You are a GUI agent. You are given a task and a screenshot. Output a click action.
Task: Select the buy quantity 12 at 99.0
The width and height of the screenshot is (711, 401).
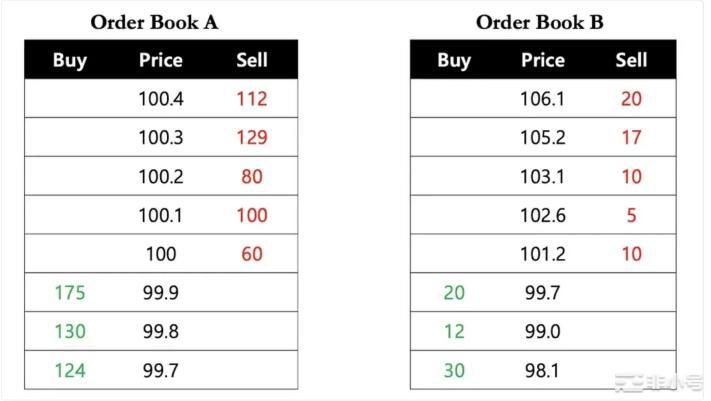point(454,332)
